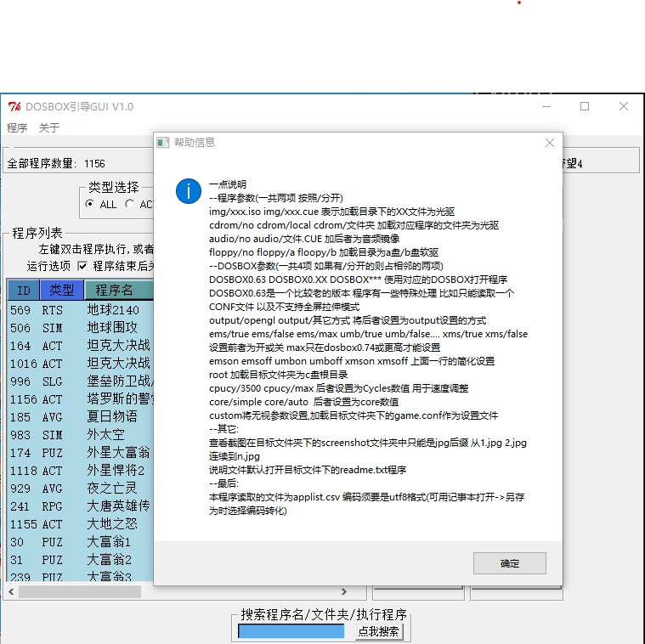Select row 大富翁1
The image size is (645, 644).
pos(80,542)
